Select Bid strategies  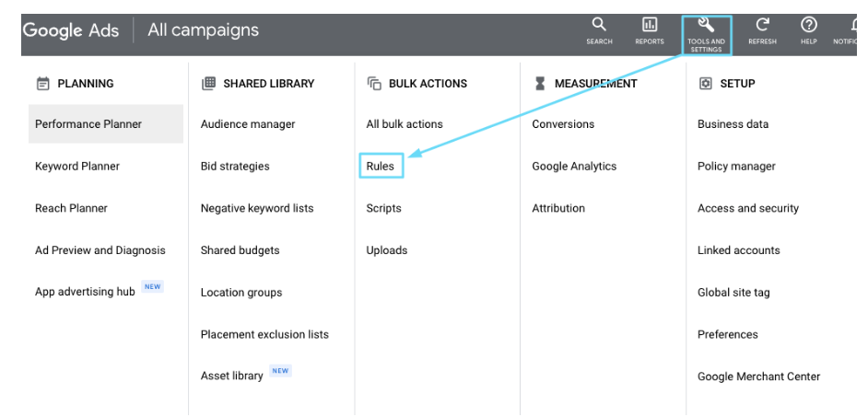pos(235,167)
